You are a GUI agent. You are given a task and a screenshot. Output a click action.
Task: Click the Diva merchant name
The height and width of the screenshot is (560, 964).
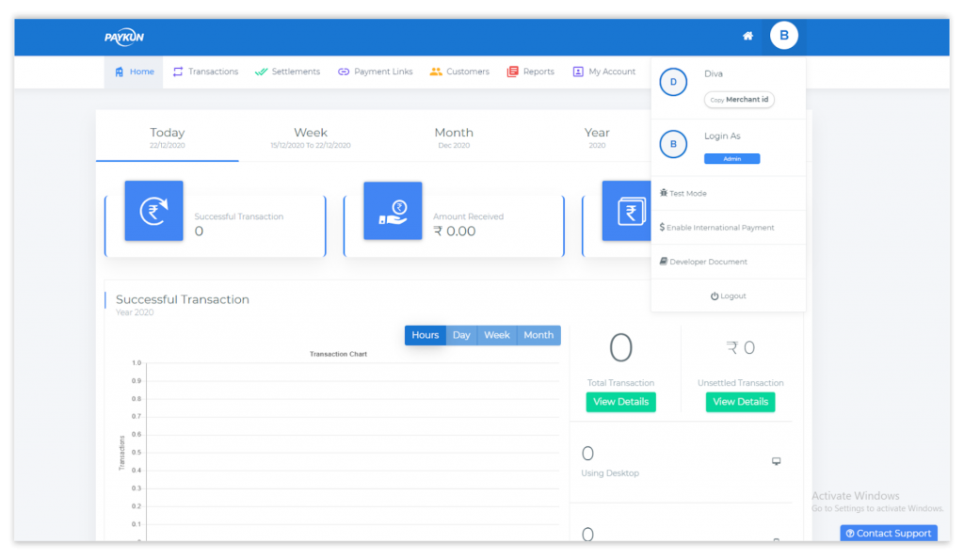[714, 73]
